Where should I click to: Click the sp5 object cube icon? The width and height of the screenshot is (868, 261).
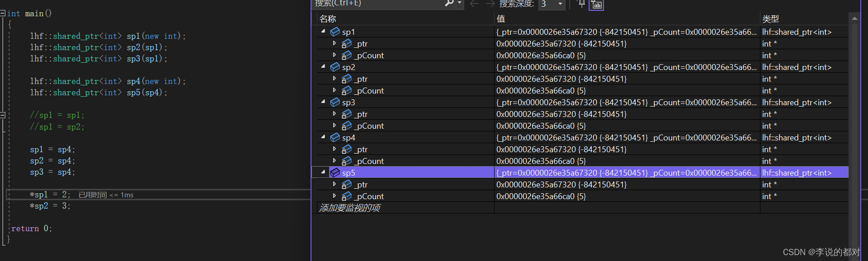point(335,172)
